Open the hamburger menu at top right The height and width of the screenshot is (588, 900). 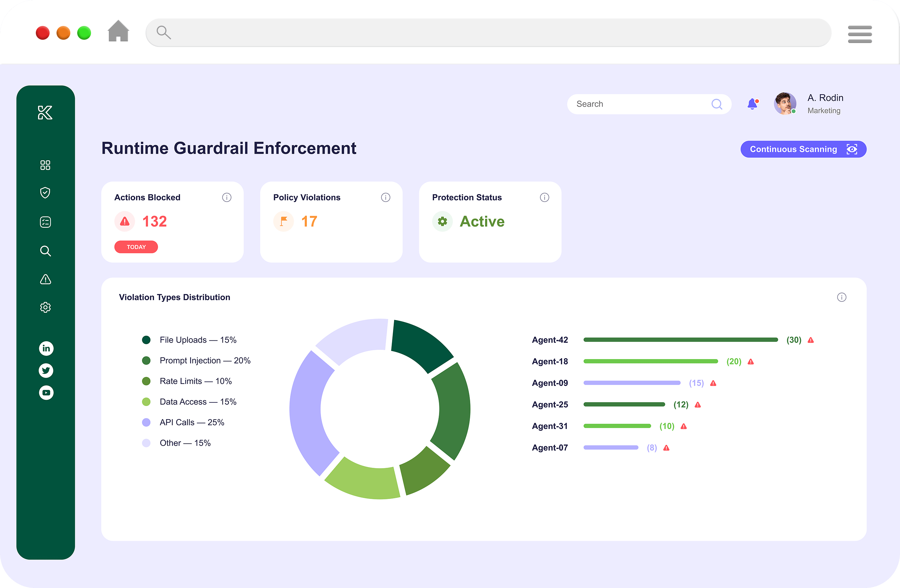pos(860,34)
